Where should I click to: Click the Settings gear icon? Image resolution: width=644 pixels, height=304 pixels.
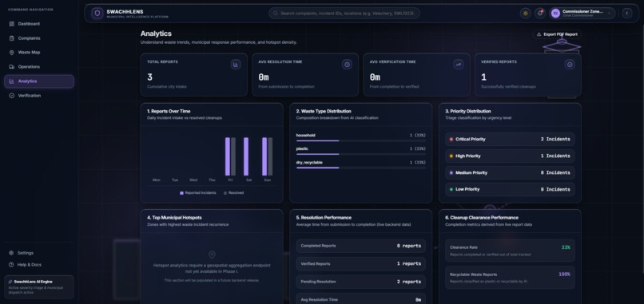tap(11, 253)
